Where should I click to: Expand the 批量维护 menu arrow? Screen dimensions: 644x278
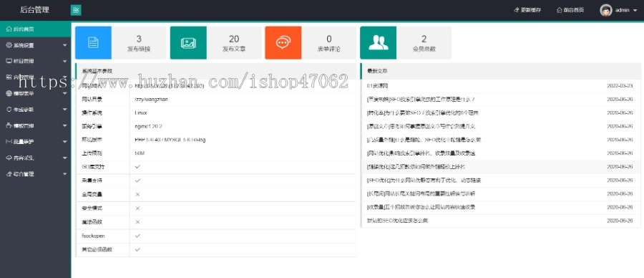click(64, 141)
